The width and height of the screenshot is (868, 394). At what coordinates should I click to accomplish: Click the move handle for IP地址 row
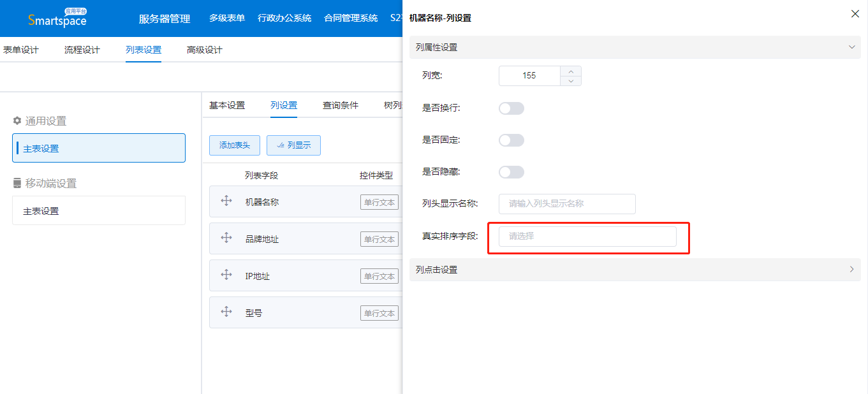(226, 275)
